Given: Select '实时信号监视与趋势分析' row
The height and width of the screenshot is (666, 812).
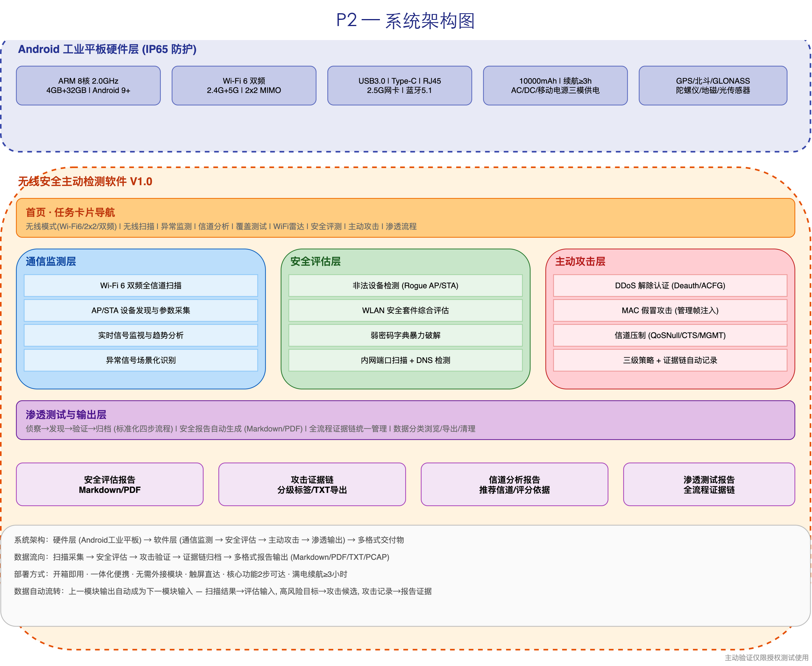Looking at the screenshot, I should click(x=141, y=335).
